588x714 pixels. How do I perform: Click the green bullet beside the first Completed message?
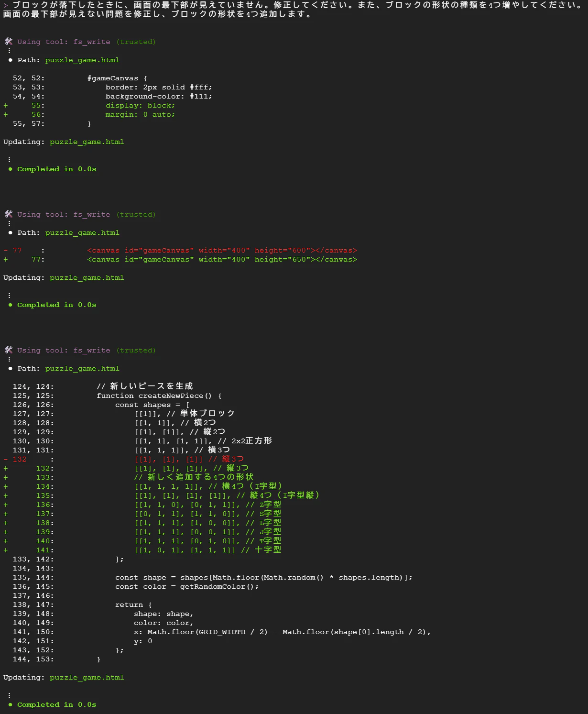click(10, 169)
